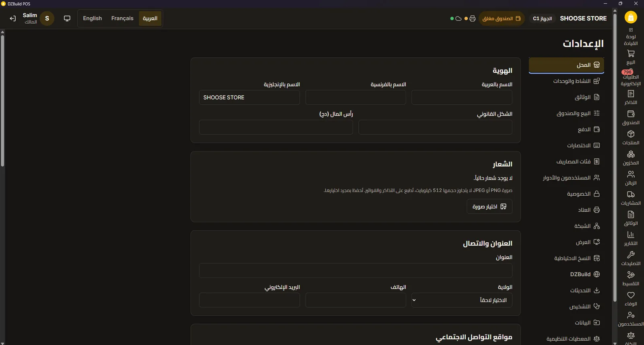Viewport: 644px width, 345px height.
Task: Open البيع sales cart in sidebar
Action: [x=631, y=57]
